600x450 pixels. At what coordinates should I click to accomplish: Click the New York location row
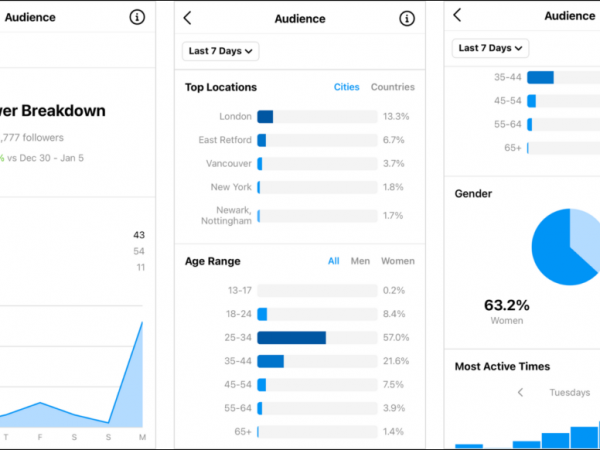(300, 187)
